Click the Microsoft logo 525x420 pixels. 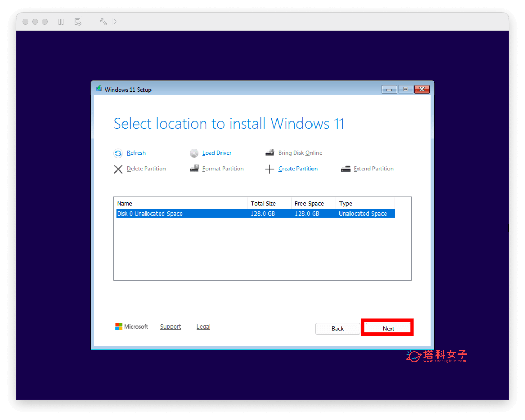(x=132, y=327)
